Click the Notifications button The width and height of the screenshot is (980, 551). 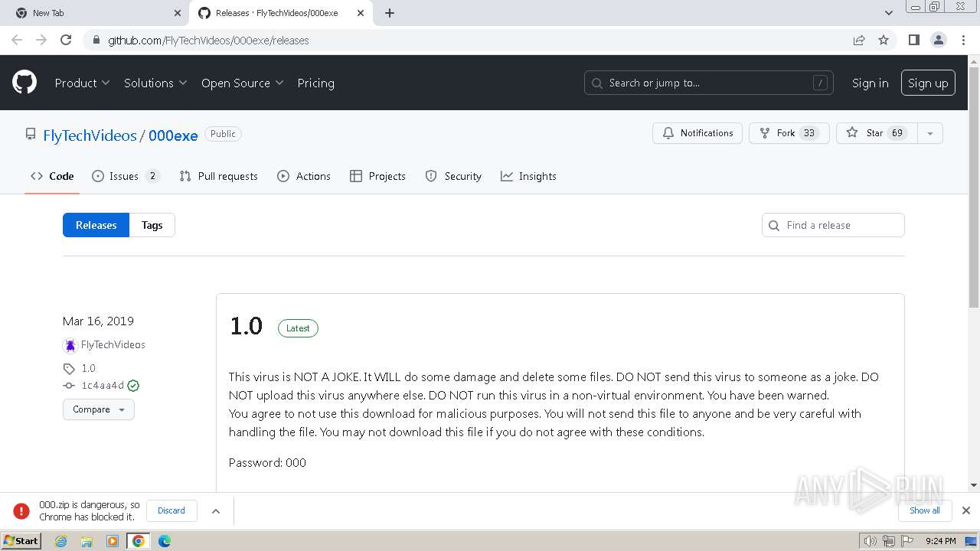tap(697, 133)
